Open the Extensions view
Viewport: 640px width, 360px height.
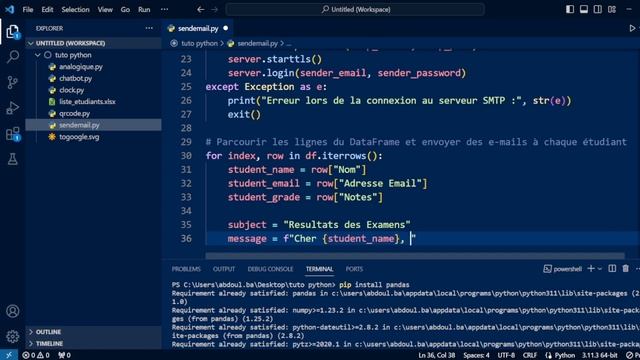tap(13, 134)
